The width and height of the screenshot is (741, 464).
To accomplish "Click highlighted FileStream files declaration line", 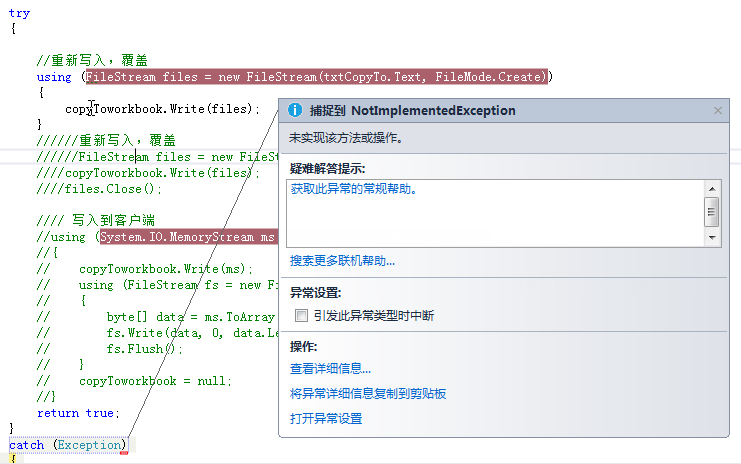I will tap(317, 77).
